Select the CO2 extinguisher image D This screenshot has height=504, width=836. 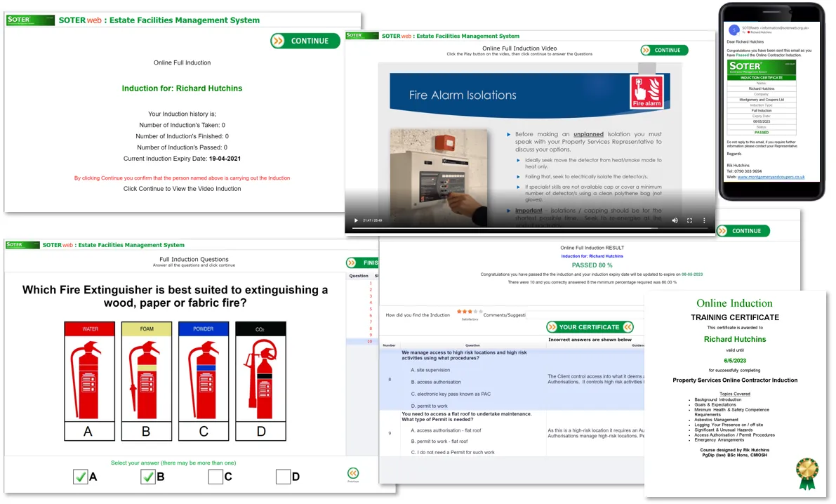click(260, 380)
